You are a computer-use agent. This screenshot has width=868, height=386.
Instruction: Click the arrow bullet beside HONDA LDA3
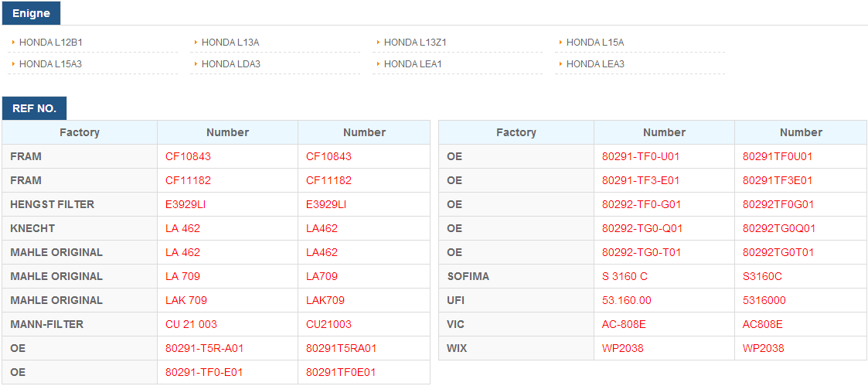(x=196, y=63)
